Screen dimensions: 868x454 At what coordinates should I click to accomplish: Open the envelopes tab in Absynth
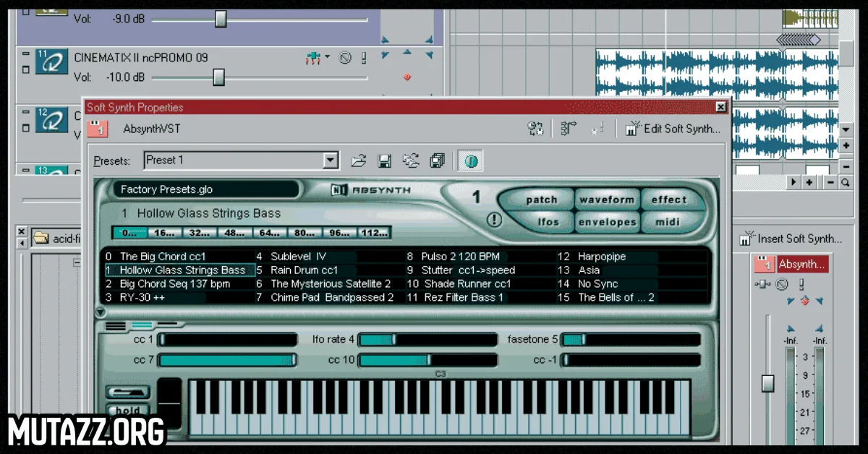(x=606, y=222)
